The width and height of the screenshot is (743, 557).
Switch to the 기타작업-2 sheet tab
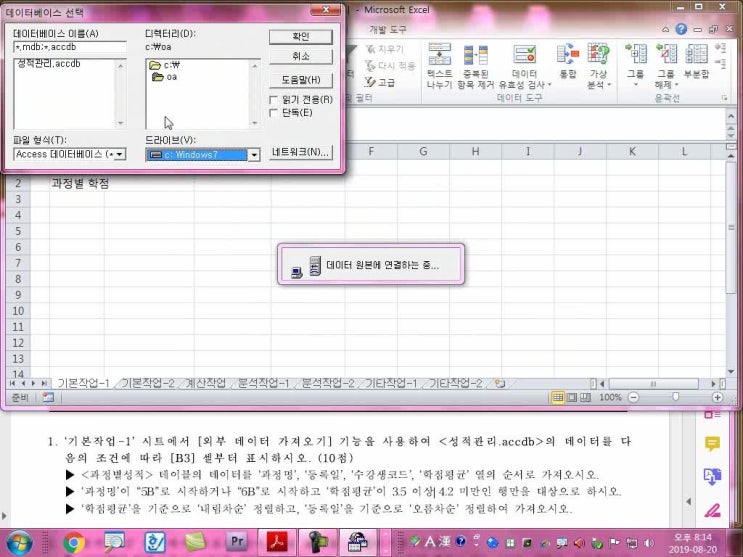tap(455, 384)
